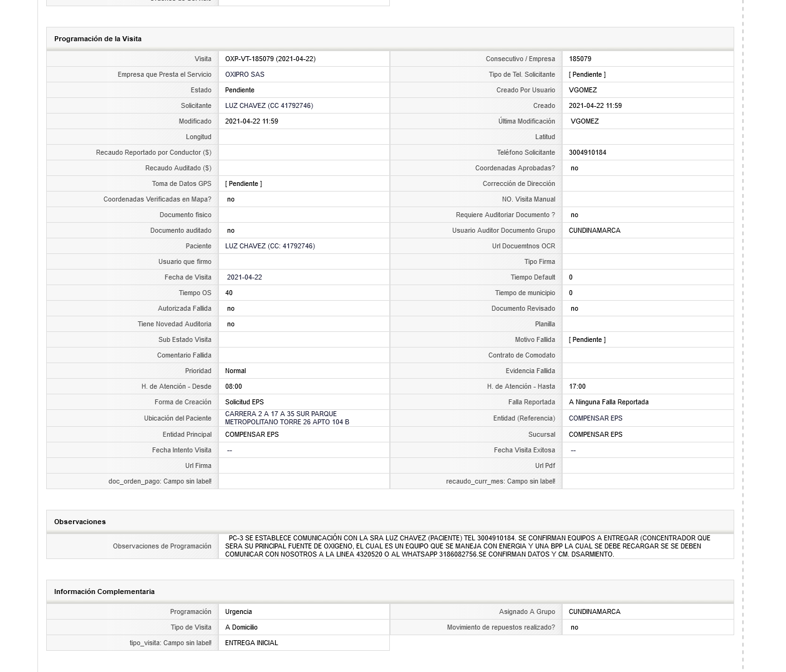786x672 pixels.
Task: Click tipo_visita value ENTREGA INICIAL
Action: (251, 643)
